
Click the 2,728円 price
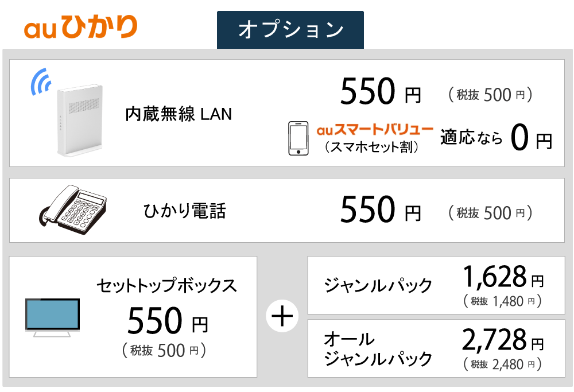503,340
